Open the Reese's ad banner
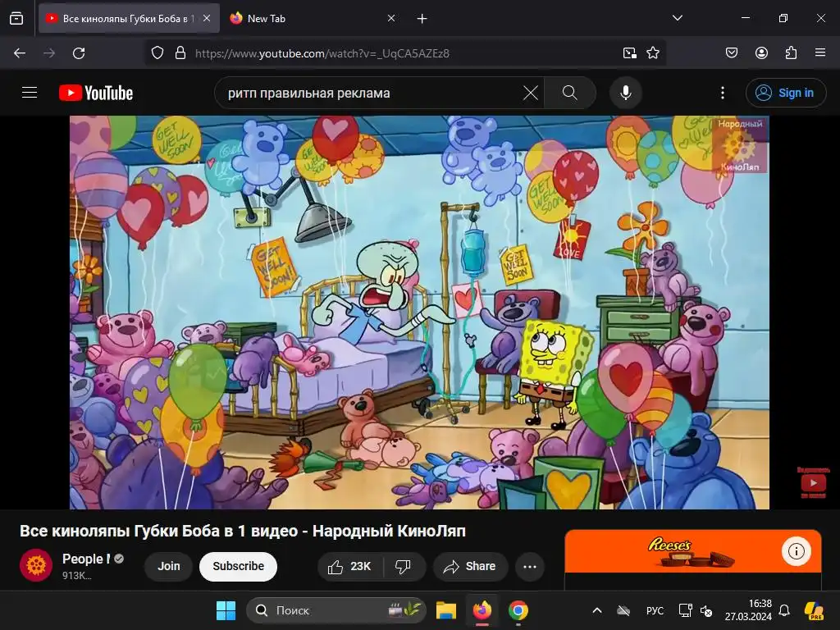 click(x=693, y=552)
